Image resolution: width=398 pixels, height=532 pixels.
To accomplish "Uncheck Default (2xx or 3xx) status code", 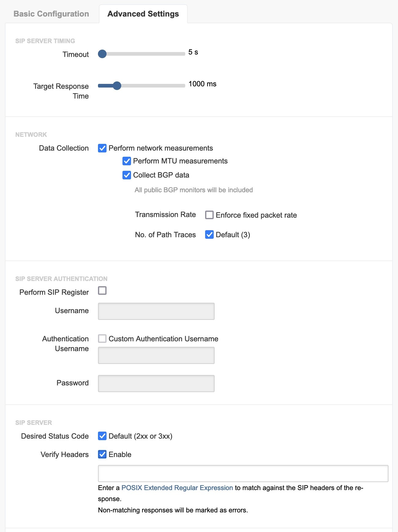I will point(102,436).
